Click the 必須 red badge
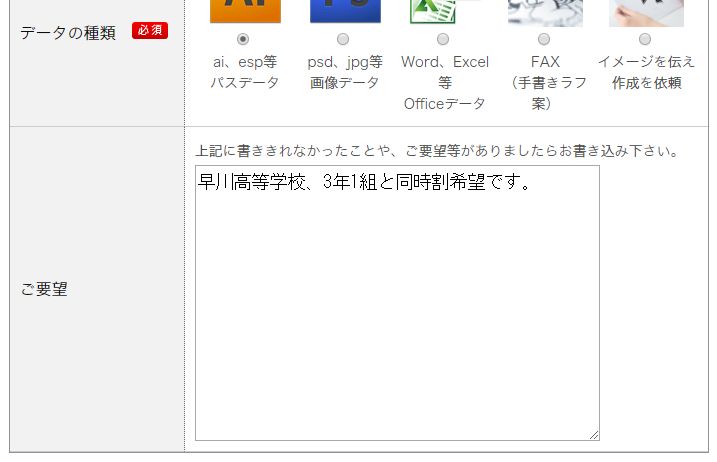The height and width of the screenshot is (462, 717). [150, 31]
